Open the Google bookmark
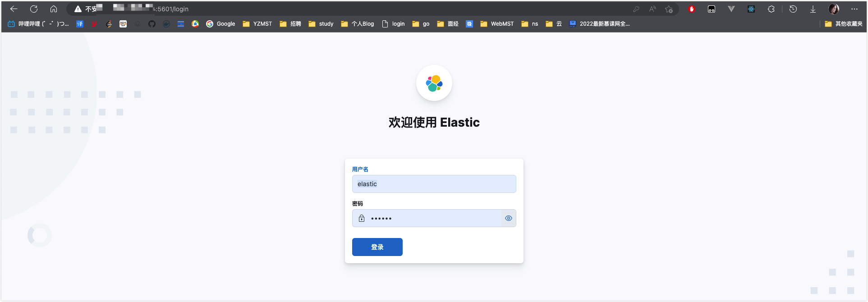The height and width of the screenshot is (302, 868). [x=220, y=24]
